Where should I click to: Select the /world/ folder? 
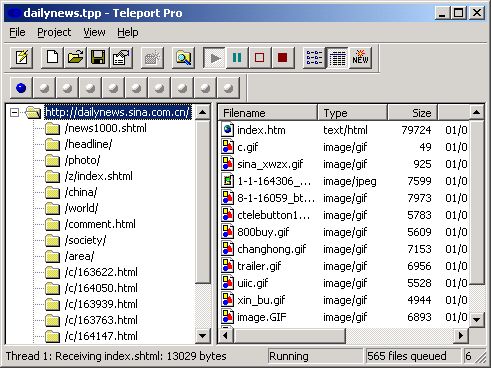coord(82,208)
